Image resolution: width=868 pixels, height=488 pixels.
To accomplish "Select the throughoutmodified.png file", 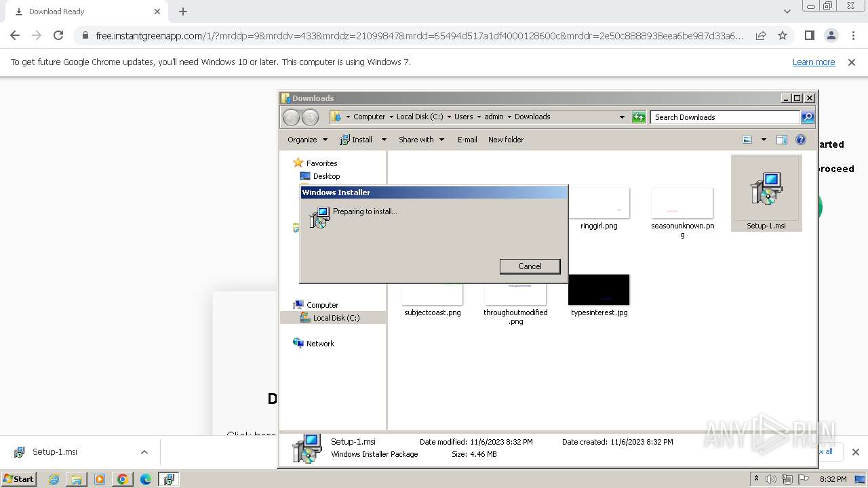I will pyautogui.click(x=515, y=305).
